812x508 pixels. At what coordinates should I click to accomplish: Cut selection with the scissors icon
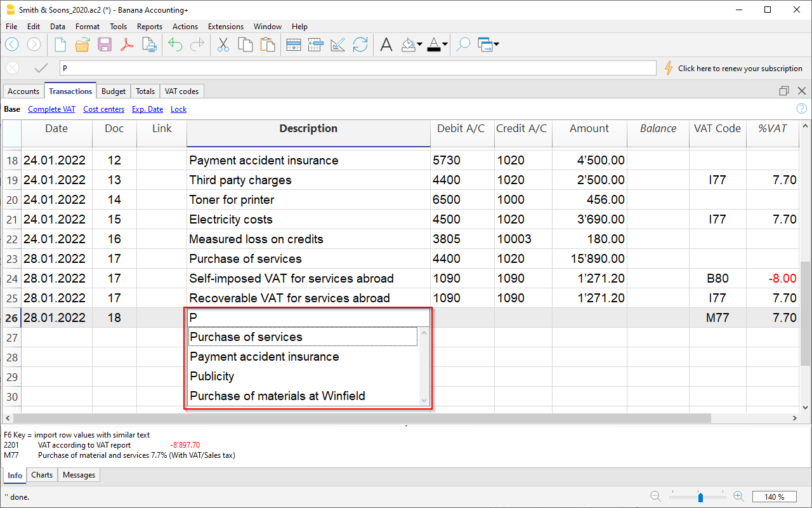pos(223,44)
